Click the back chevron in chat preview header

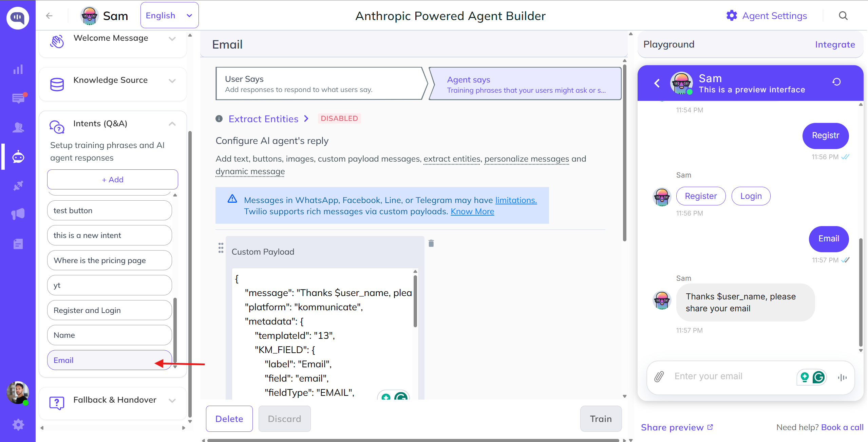coord(657,83)
